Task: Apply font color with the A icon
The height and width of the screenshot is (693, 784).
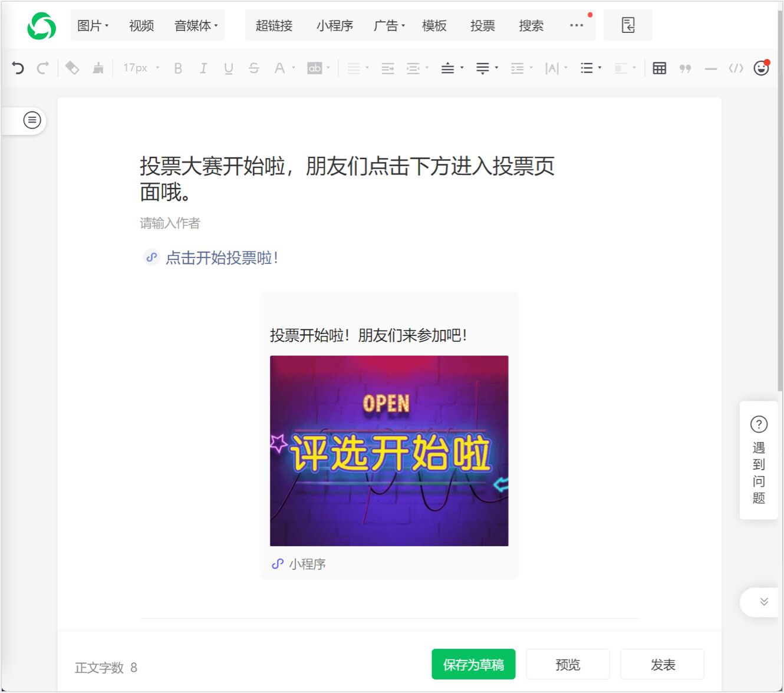Action: (279, 68)
